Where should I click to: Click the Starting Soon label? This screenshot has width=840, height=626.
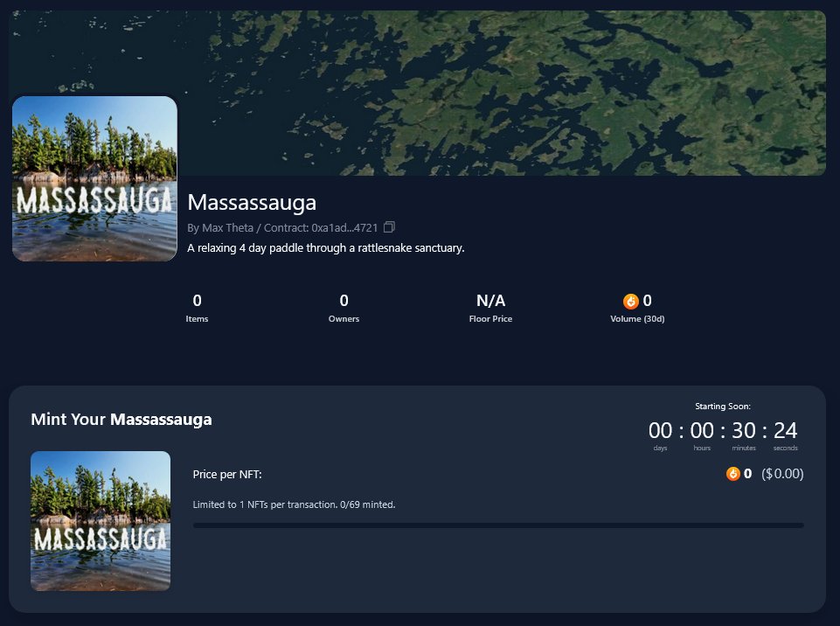click(723, 406)
